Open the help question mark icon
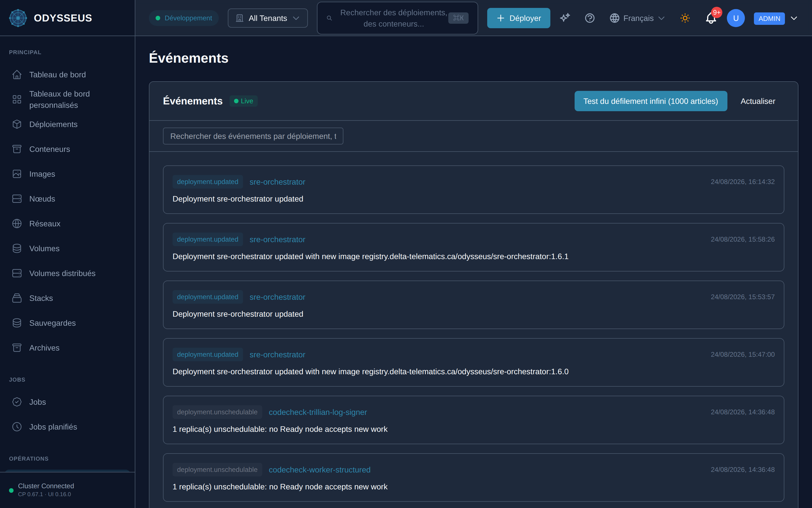 tap(590, 18)
